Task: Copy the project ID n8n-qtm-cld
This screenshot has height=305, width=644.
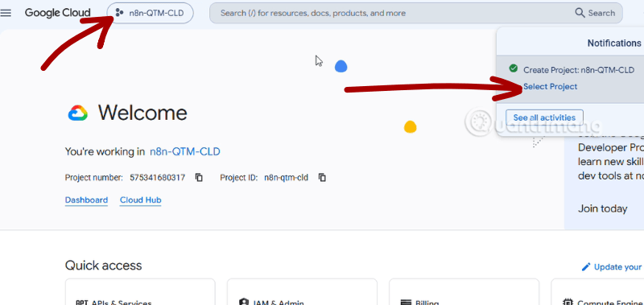Action: 323,178
